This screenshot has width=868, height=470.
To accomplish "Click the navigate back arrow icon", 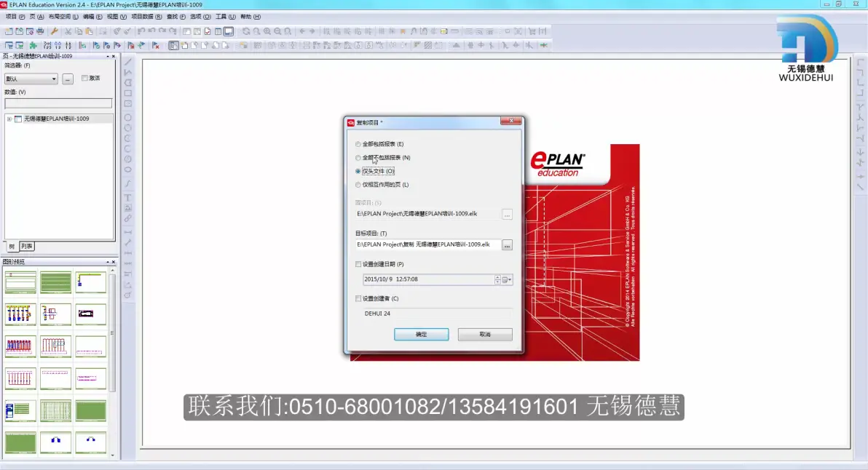I will pos(302,31).
